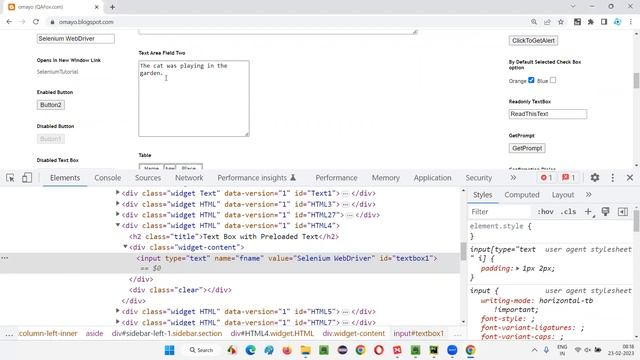Open DevTools settings gear

(x=595, y=178)
